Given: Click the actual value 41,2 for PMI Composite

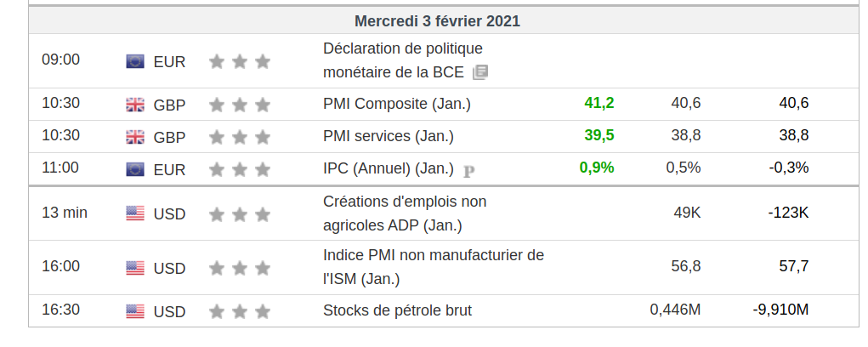Looking at the screenshot, I should [x=599, y=104].
